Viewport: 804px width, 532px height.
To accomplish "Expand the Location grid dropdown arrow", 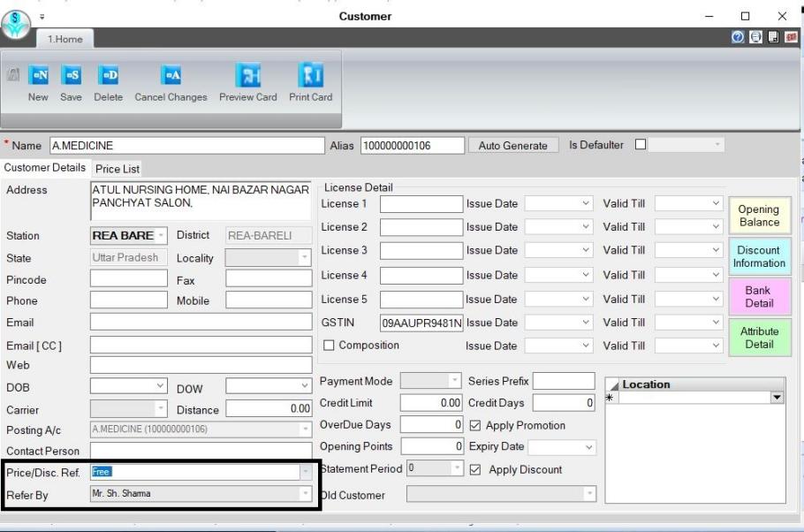I will coord(777,398).
